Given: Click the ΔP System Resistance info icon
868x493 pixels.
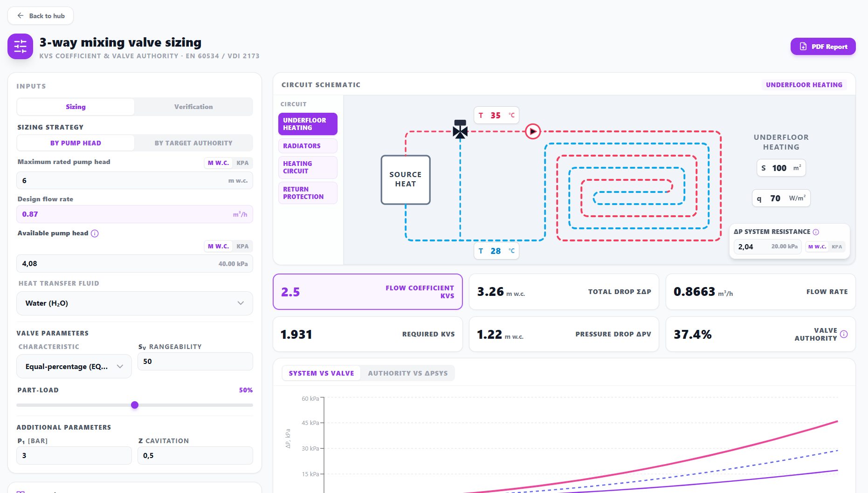Looking at the screenshot, I should click(x=816, y=232).
